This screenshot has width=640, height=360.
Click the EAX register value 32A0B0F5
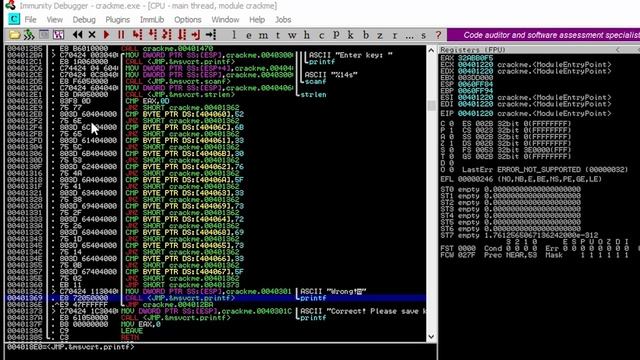475,58
